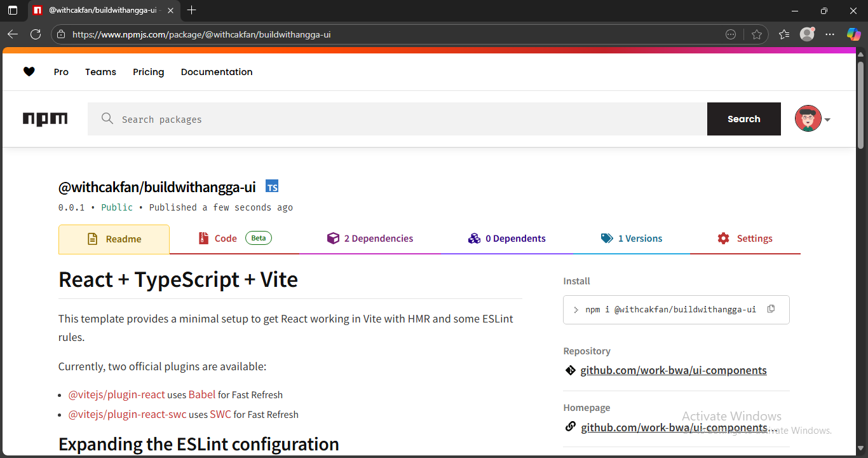Open the browser Settings and more menu
The image size is (868, 458).
coord(830,34)
